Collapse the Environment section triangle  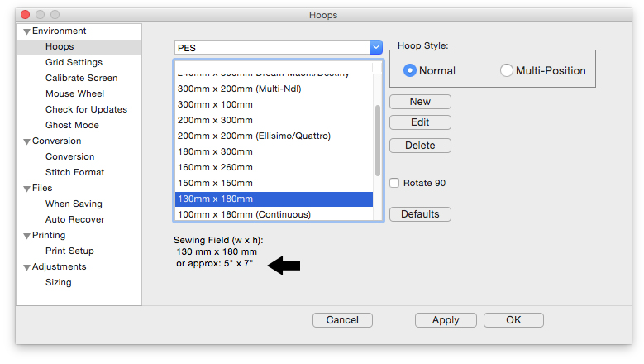pyautogui.click(x=26, y=31)
